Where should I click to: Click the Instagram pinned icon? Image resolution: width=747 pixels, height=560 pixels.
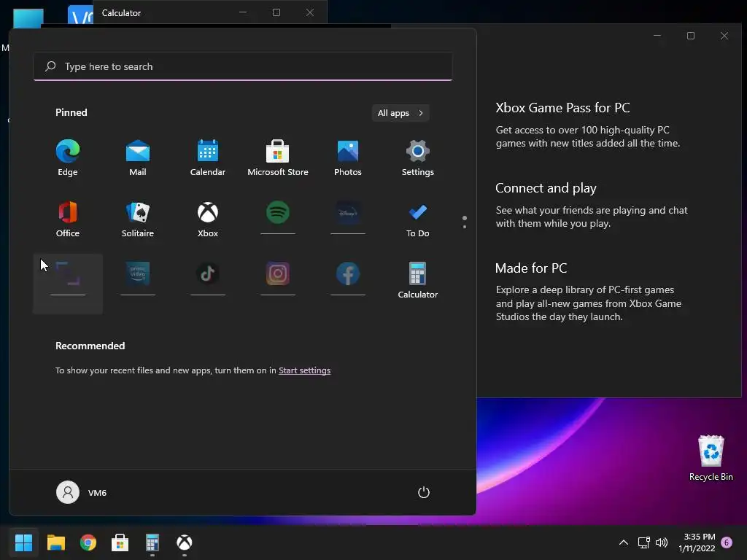coord(278,274)
